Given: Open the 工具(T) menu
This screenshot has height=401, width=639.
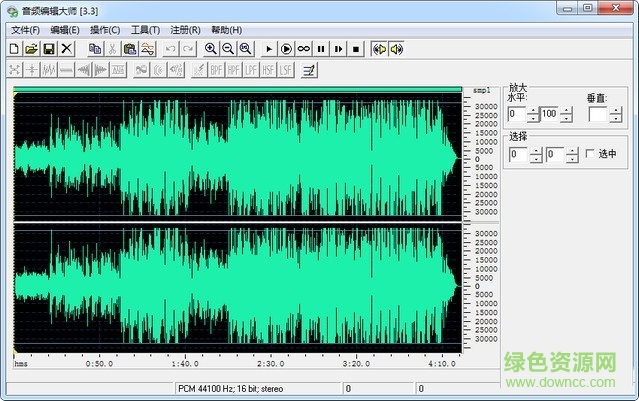Looking at the screenshot, I should point(145,29).
